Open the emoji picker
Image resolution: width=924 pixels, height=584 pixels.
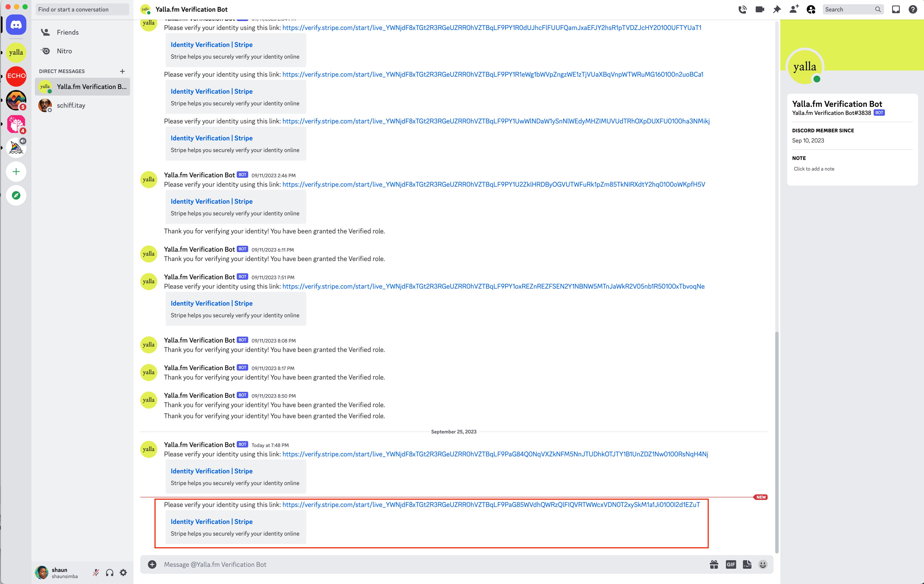pyautogui.click(x=763, y=564)
